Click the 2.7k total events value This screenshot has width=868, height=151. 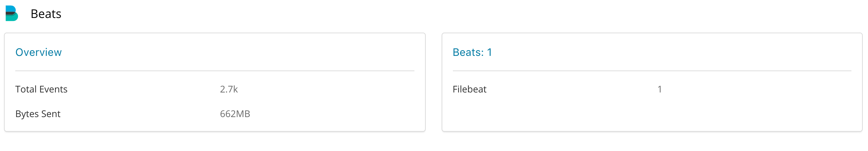pos(229,89)
